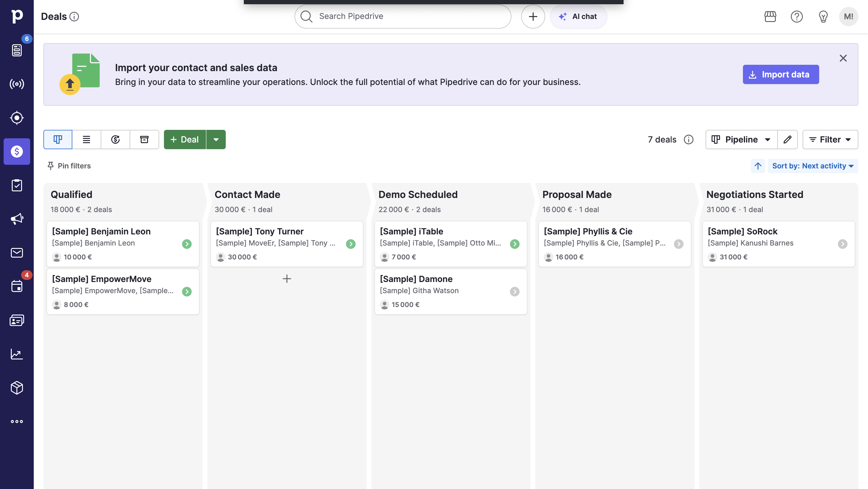Open Projects checklist icon in sidebar
Viewport: 868px width, 489px height.
[x=17, y=185]
